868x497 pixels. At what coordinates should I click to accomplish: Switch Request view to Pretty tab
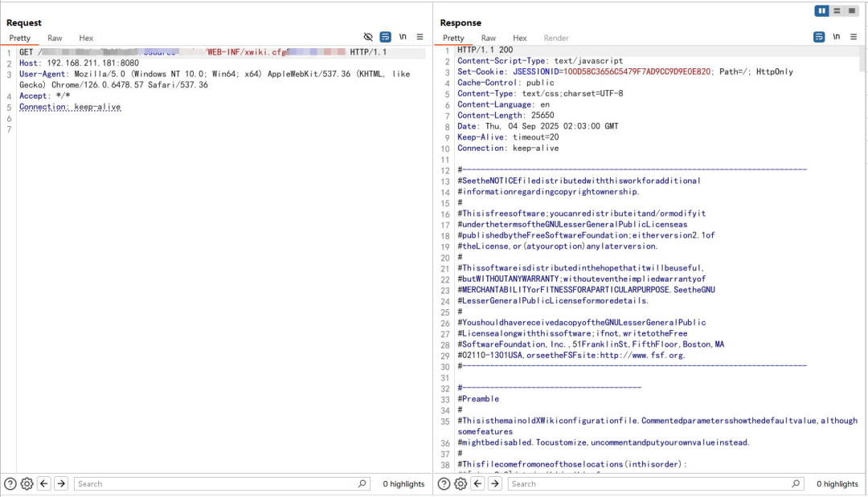tap(20, 39)
